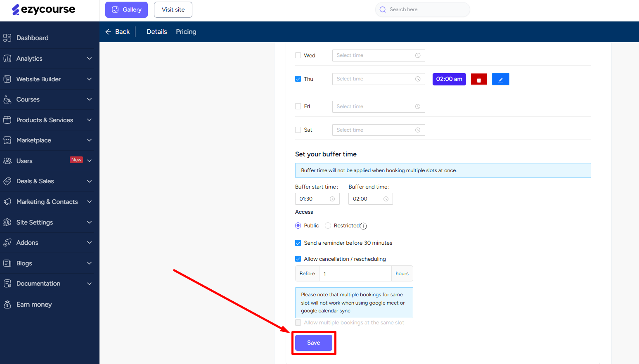Click the Dashboard icon in sidebar
Screen dimensions: 639x364
tap(7, 38)
